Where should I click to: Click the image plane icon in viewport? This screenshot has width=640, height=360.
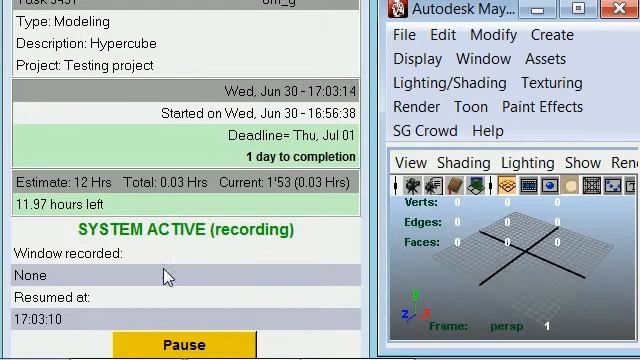coord(475,186)
